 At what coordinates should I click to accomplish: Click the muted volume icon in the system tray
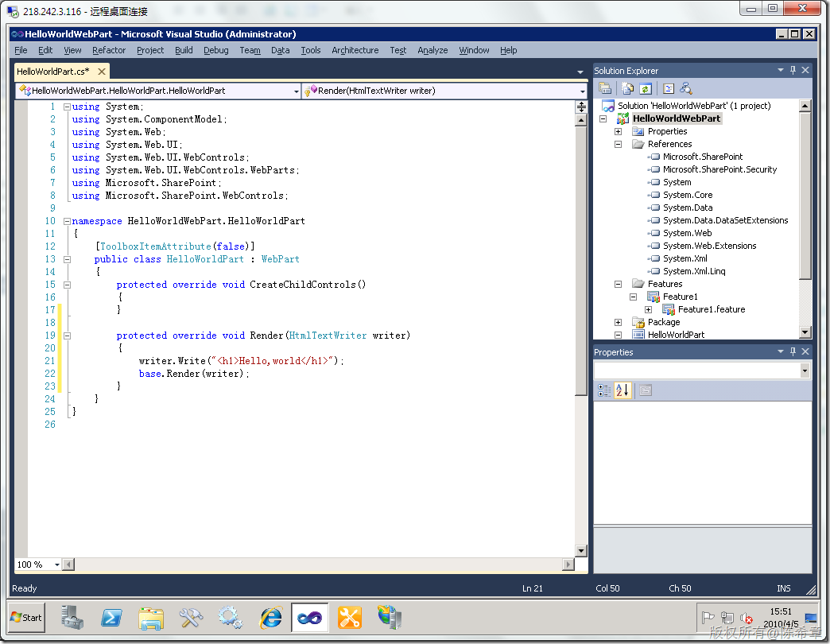(x=747, y=618)
